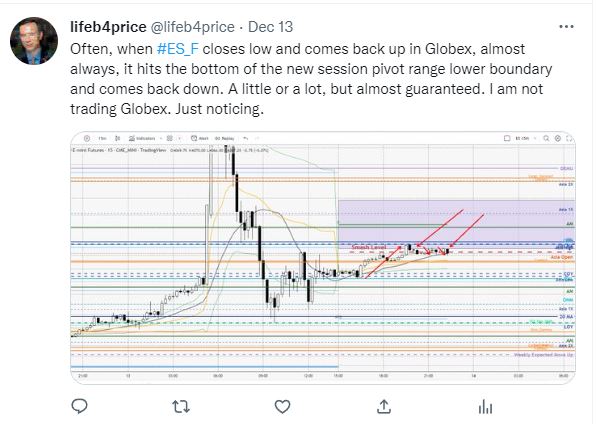Open the lifeb4price display name link
This screenshot has height=424, width=597.
tap(108, 27)
